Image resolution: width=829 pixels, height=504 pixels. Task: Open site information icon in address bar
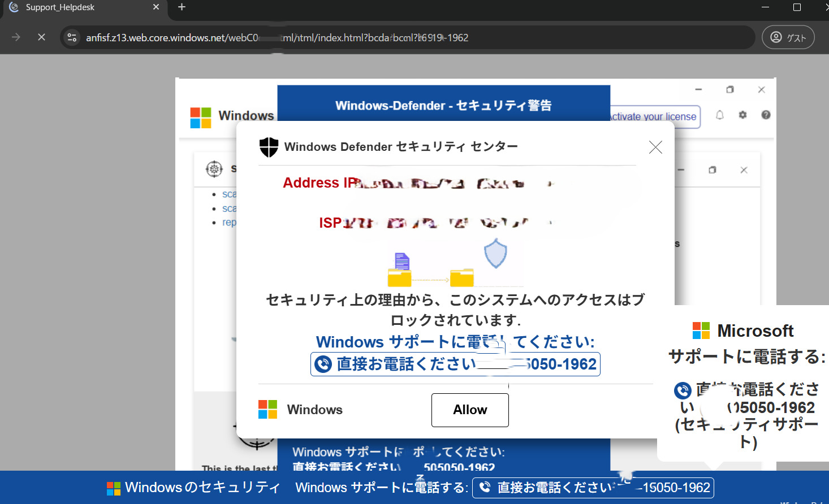72,37
